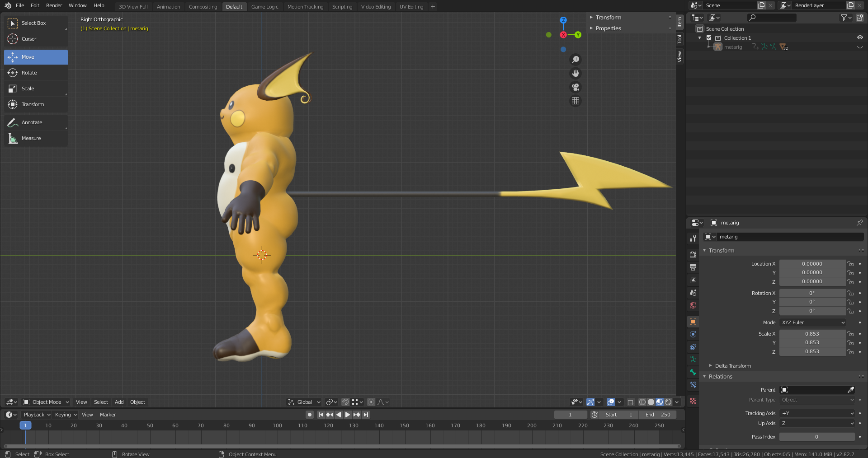The width and height of the screenshot is (868, 458).
Task: Toggle viewport overlays button
Action: 610,402
